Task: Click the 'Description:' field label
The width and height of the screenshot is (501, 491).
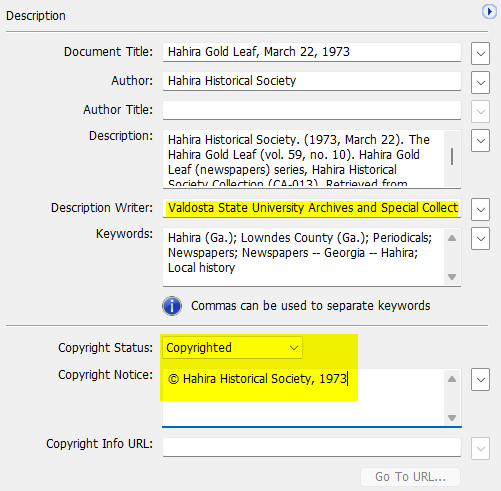Action: tap(121, 136)
